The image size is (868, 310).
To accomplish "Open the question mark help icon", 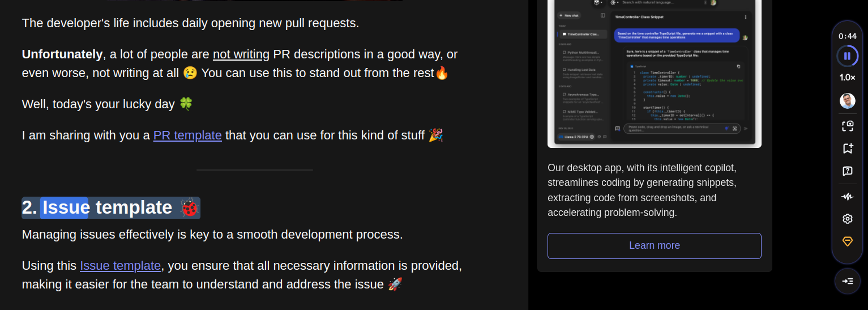I will click(847, 171).
